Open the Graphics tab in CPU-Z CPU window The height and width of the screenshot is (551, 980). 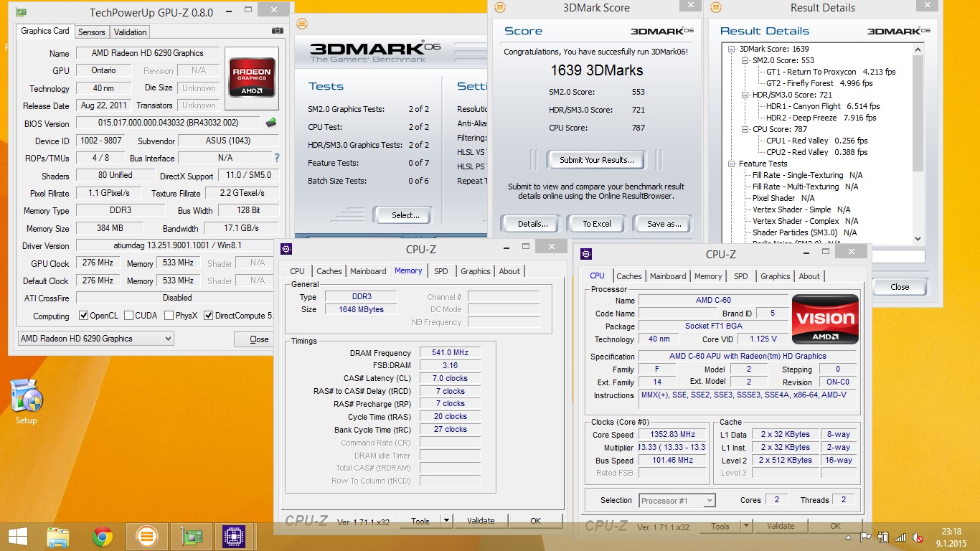[x=776, y=276]
